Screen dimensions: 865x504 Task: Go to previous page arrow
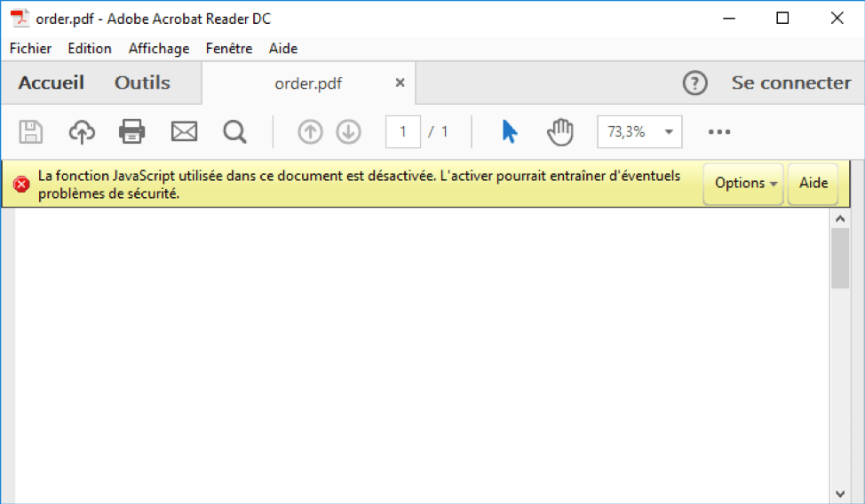tap(310, 132)
